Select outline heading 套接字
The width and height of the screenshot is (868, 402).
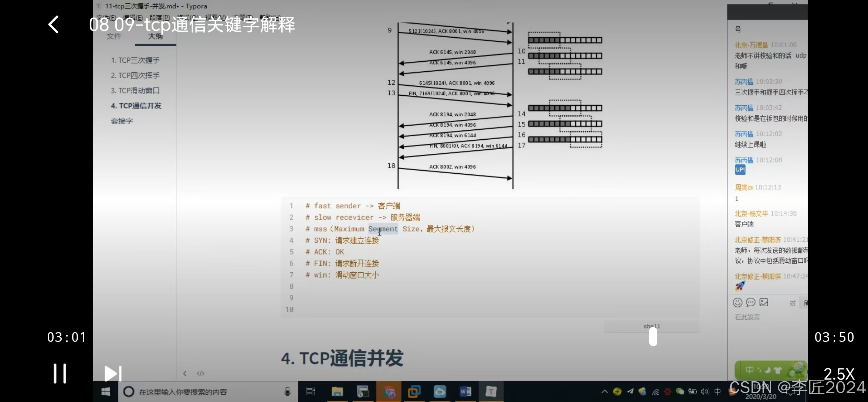pyautogui.click(x=122, y=121)
